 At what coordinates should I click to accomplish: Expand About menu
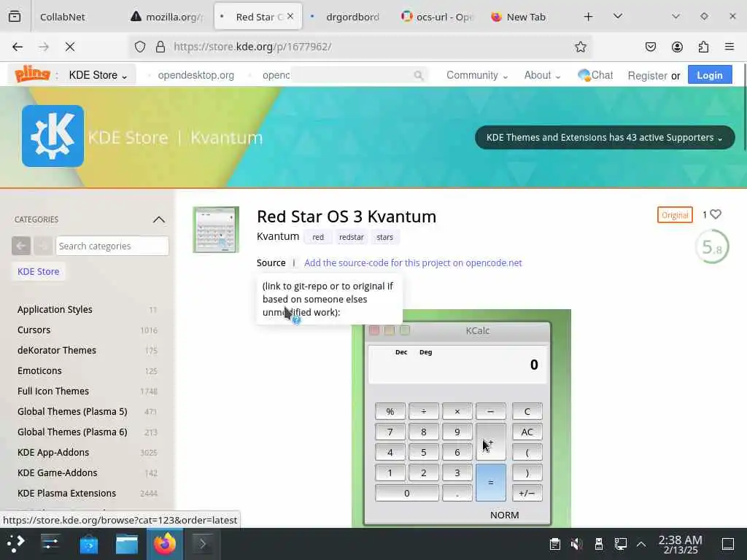coord(542,75)
